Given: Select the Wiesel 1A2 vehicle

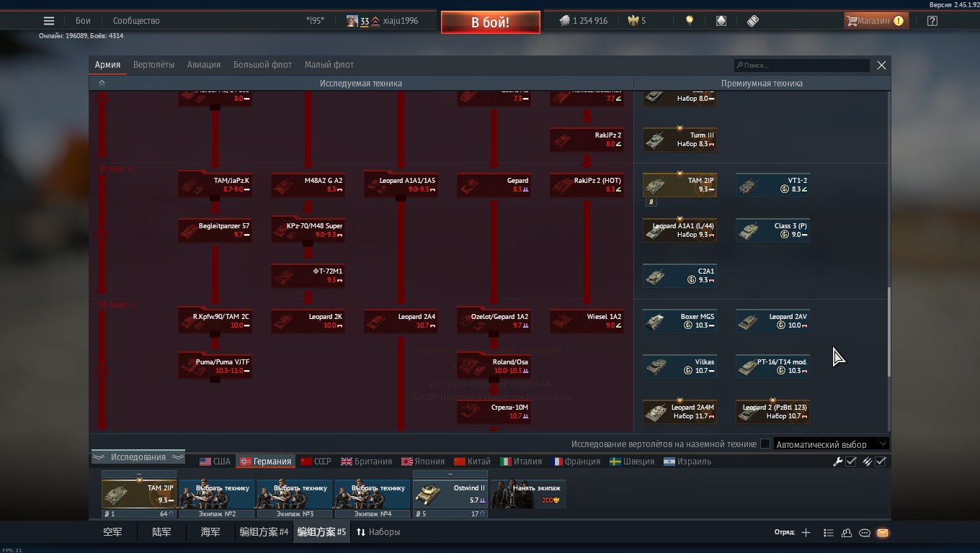Looking at the screenshot, I should [x=587, y=320].
